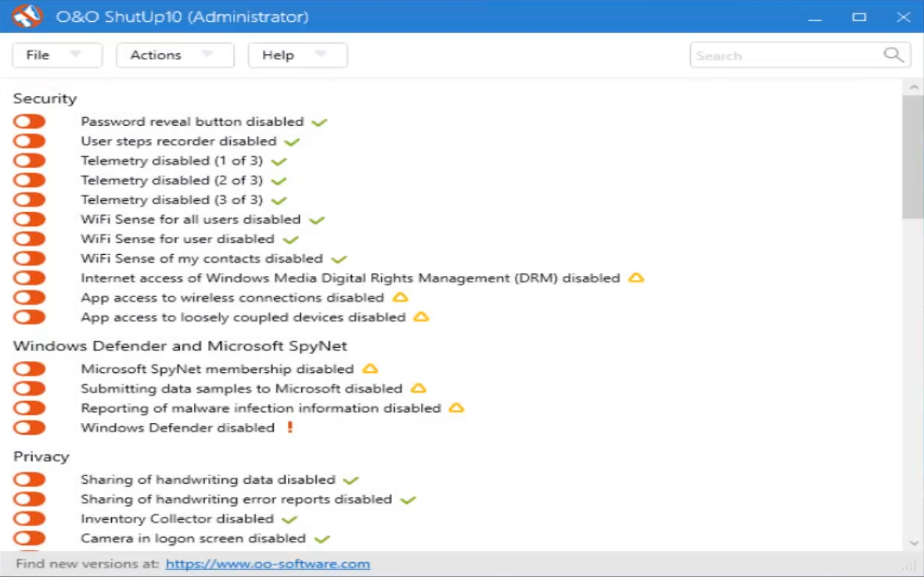Toggle the Telemetry disabled (2 of 3) switch

click(x=30, y=180)
